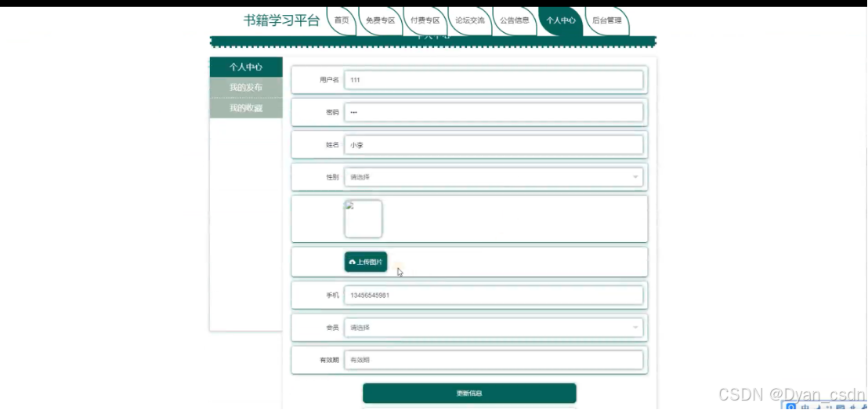This screenshot has width=868, height=410.
Task: Open the 公告信息 tab
Action: tap(514, 21)
